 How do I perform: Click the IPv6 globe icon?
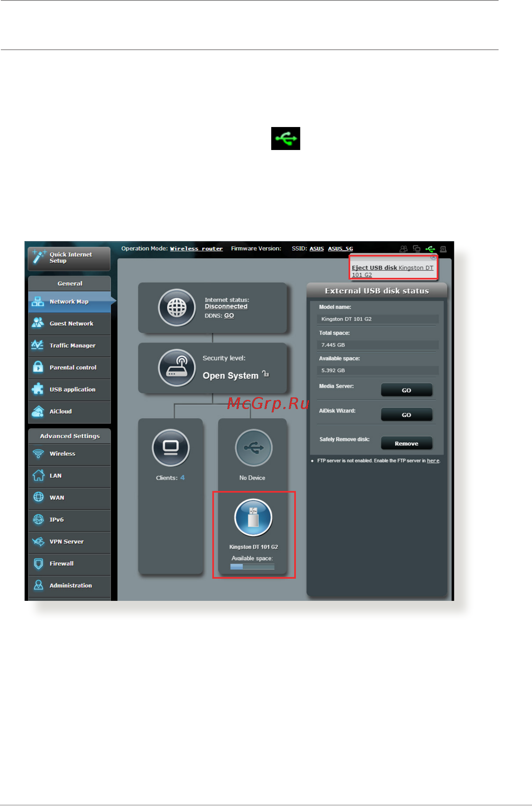(38, 519)
